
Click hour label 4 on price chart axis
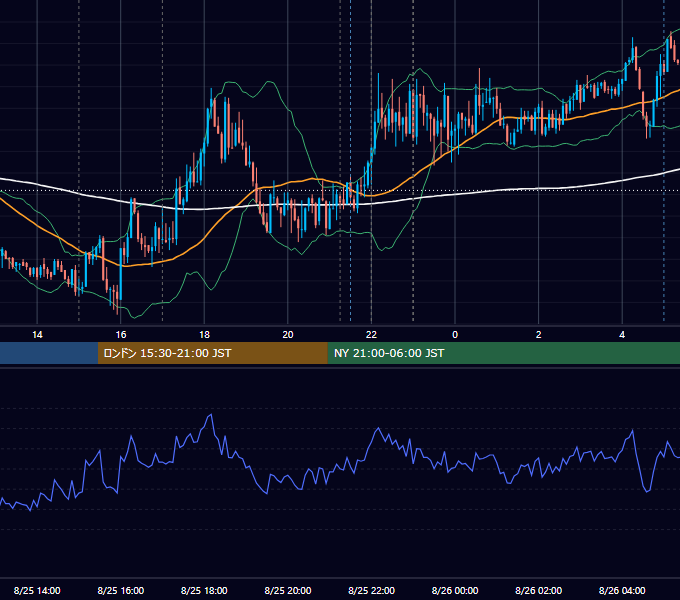coord(622,335)
